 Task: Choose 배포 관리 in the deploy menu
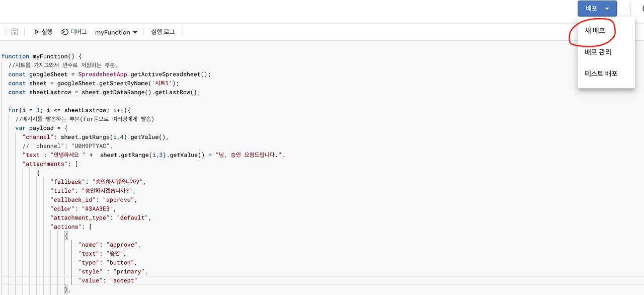click(x=598, y=52)
